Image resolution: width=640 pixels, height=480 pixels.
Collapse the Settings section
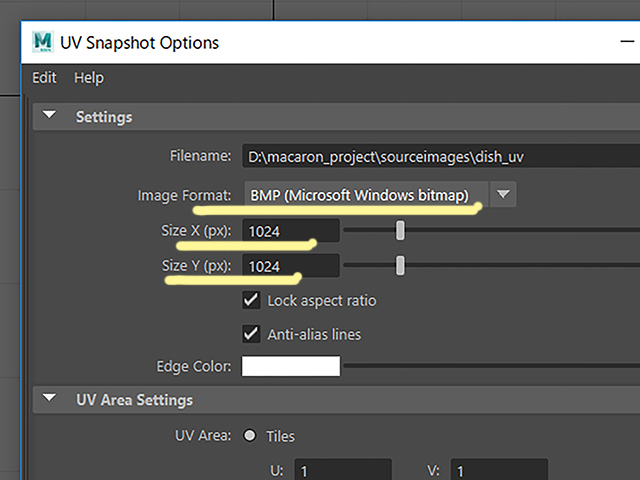click(x=49, y=115)
